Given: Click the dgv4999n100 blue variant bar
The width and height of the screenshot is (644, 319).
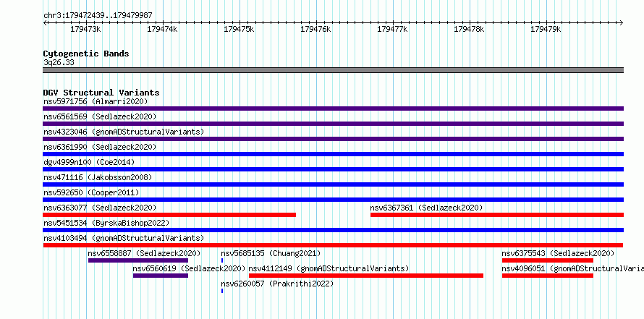Looking at the screenshot, I should point(333,169).
